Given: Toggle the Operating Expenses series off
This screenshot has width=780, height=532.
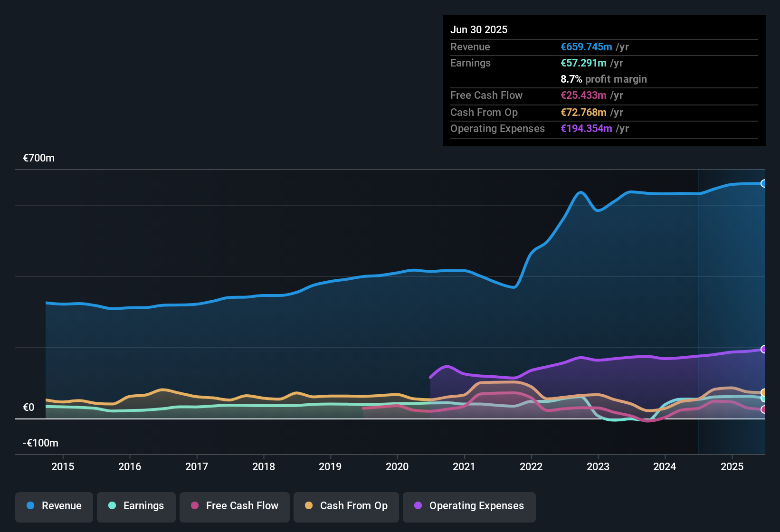Looking at the screenshot, I should 469,506.
